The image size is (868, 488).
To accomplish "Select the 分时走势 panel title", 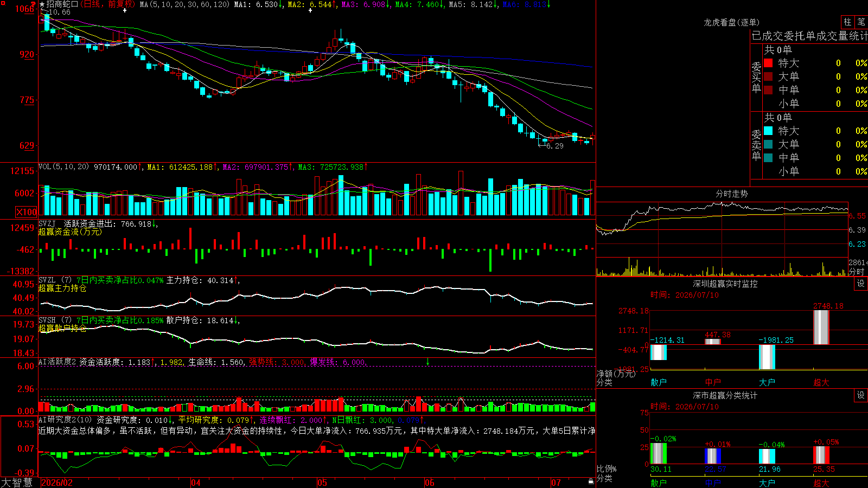I will coord(732,194).
